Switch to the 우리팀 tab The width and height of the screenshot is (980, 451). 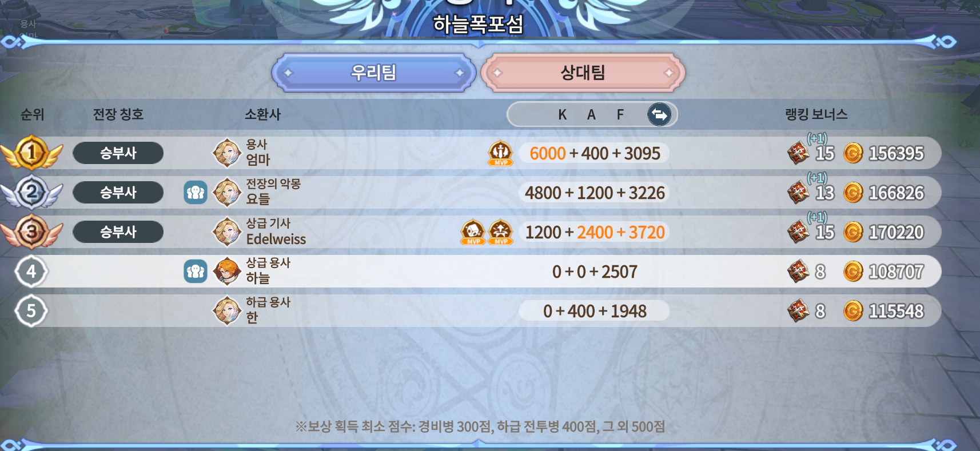click(374, 73)
